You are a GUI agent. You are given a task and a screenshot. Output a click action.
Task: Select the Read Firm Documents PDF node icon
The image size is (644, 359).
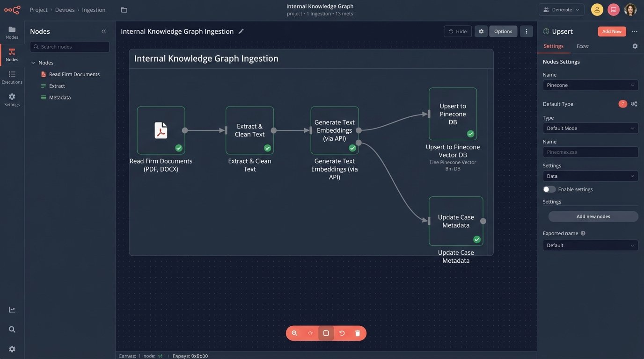click(161, 130)
